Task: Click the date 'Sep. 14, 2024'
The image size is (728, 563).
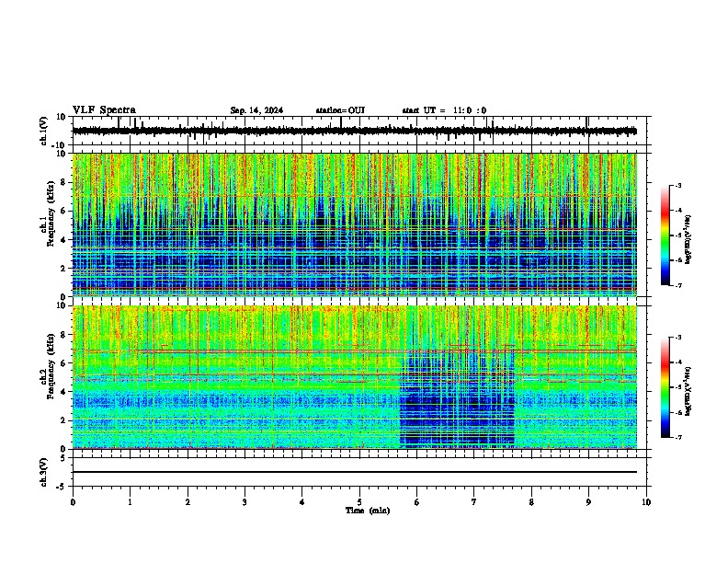Action: (x=256, y=110)
